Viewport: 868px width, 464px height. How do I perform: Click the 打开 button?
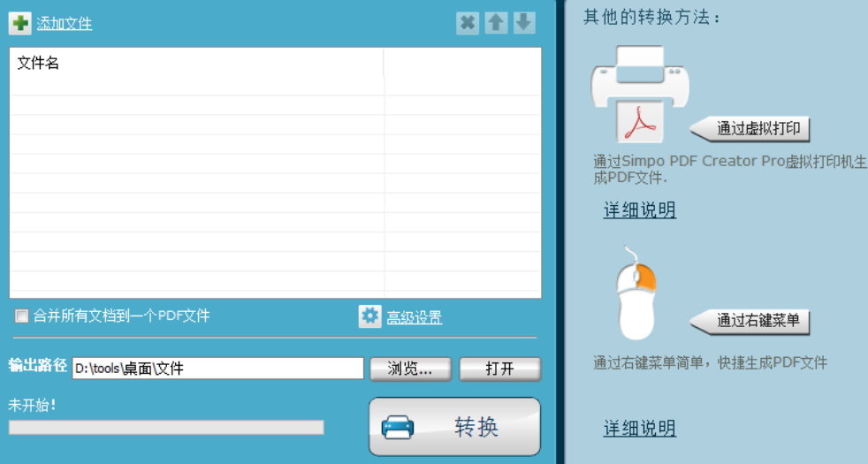click(x=500, y=369)
